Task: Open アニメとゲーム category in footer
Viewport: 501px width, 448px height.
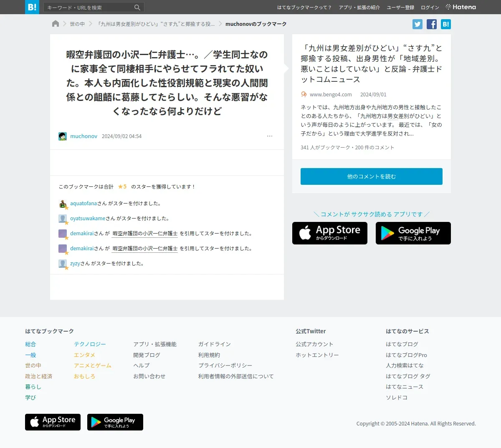Action: tap(93, 365)
